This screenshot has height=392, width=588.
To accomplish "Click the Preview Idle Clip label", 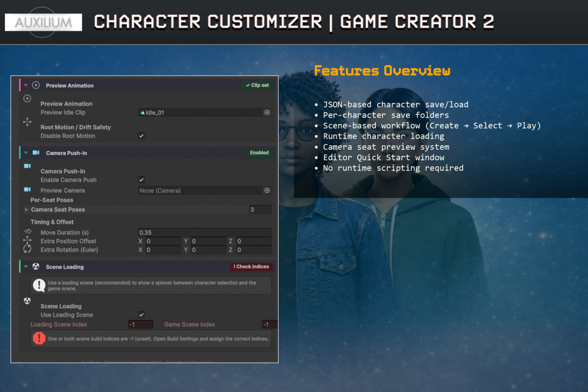I will coord(63,112).
